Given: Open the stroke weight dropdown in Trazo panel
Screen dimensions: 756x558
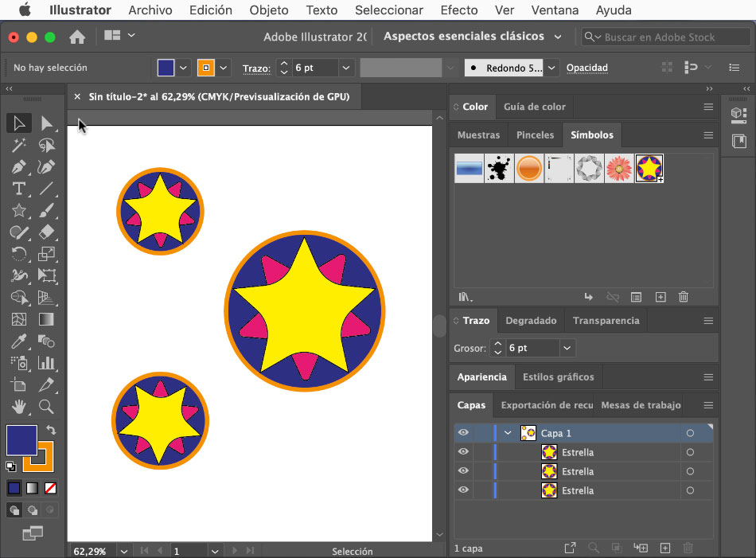Looking at the screenshot, I should tap(567, 348).
